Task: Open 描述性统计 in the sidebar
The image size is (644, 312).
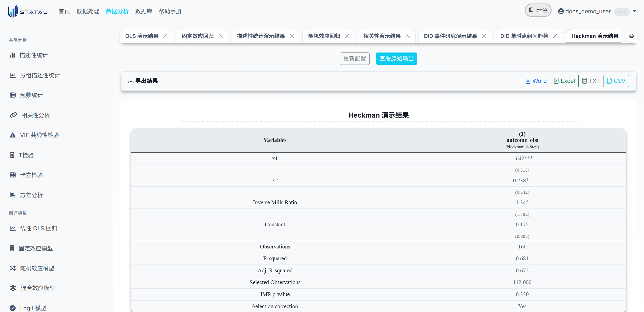Action: click(x=33, y=55)
